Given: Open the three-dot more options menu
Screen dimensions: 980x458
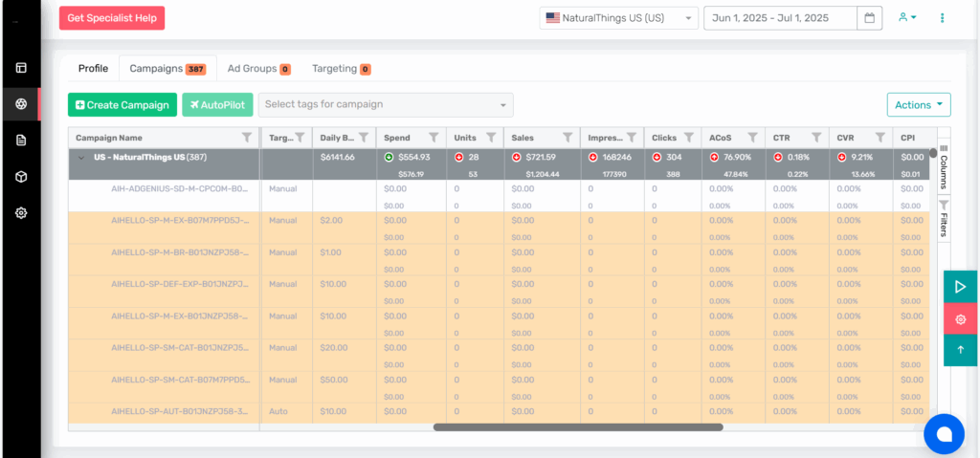Looking at the screenshot, I should (x=943, y=18).
